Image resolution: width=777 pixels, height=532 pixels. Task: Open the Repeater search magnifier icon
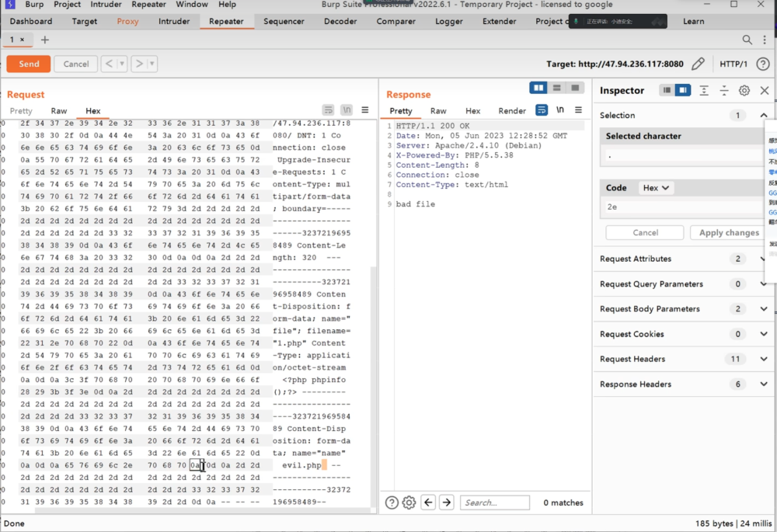pos(747,40)
